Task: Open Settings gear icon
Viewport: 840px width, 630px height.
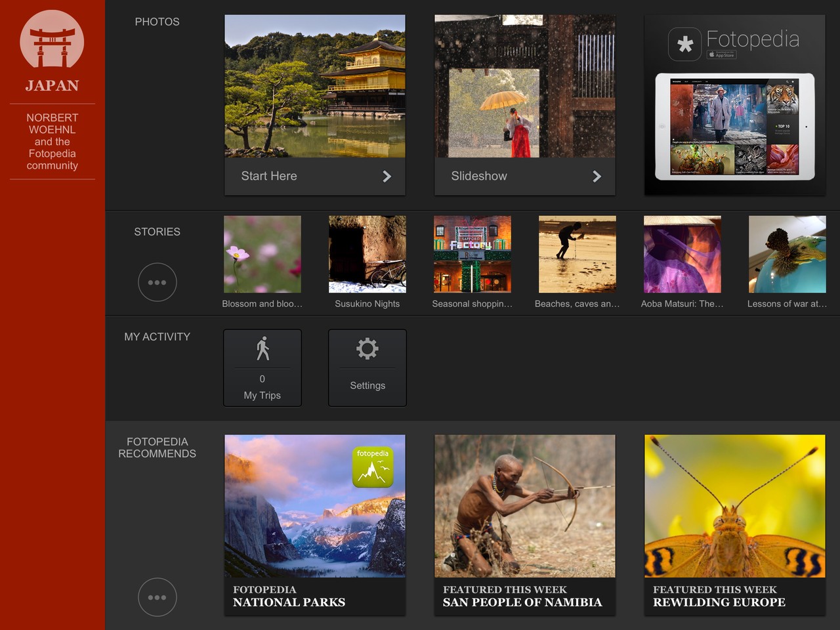Action: pyautogui.click(x=367, y=348)
